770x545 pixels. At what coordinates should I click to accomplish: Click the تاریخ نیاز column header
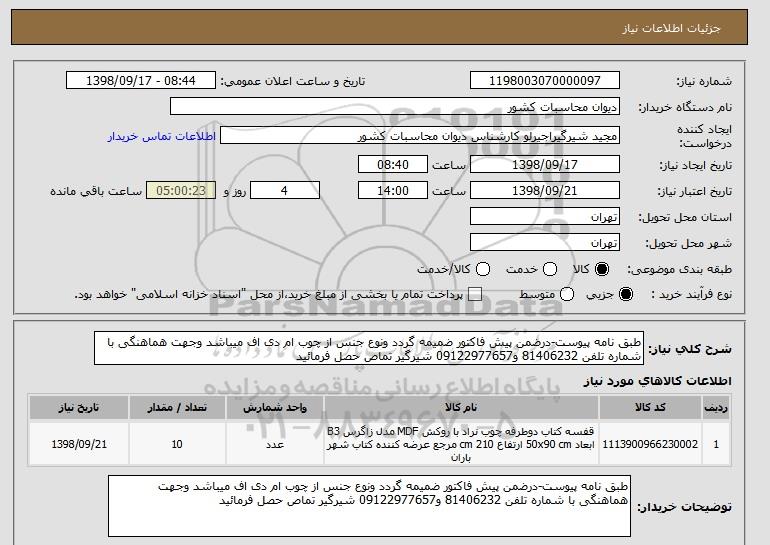coord(79,408)
